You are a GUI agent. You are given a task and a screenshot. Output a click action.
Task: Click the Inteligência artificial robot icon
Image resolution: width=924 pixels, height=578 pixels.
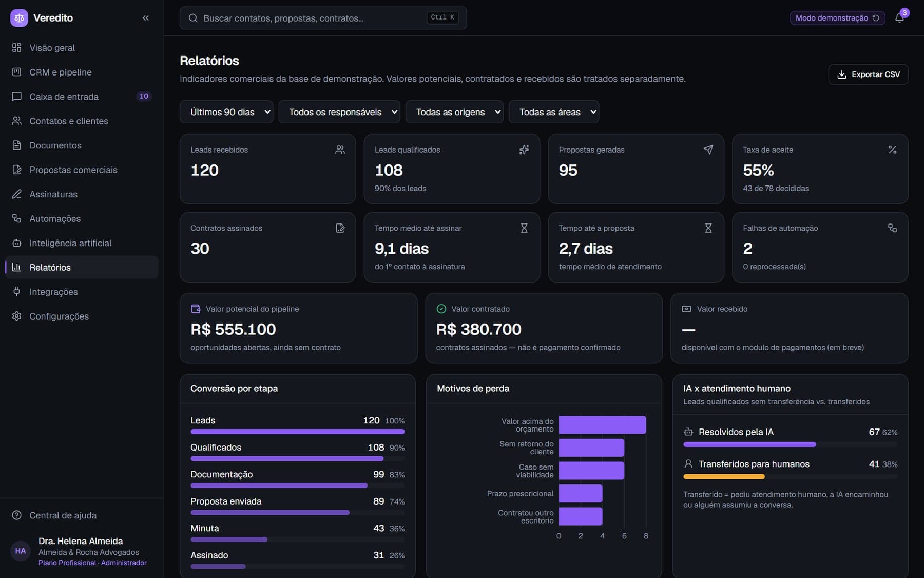17,243
